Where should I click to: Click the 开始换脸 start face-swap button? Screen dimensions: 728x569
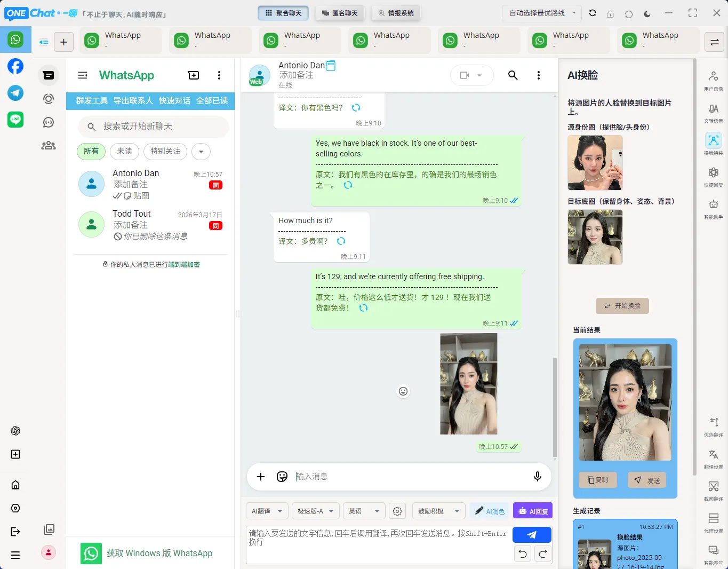coord(622,306)
